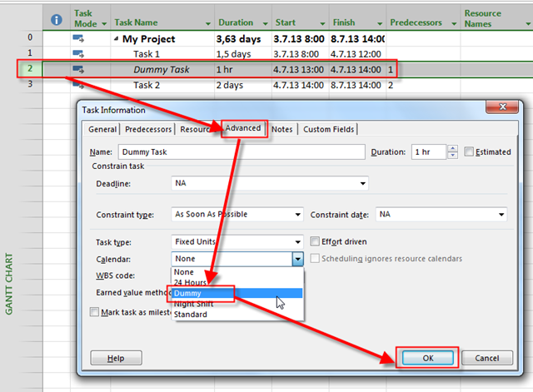Click the Name text field
533x392 pixels.
coord(242,152)
